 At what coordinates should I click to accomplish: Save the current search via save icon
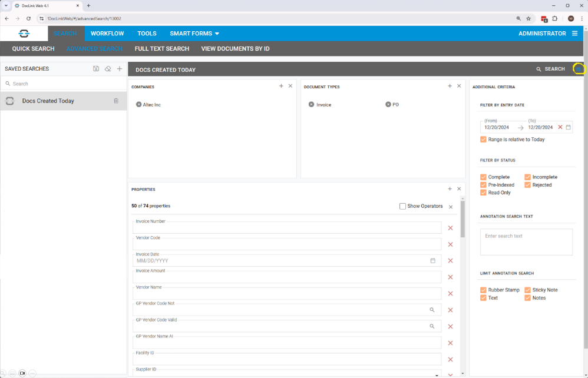click(96, 68)
